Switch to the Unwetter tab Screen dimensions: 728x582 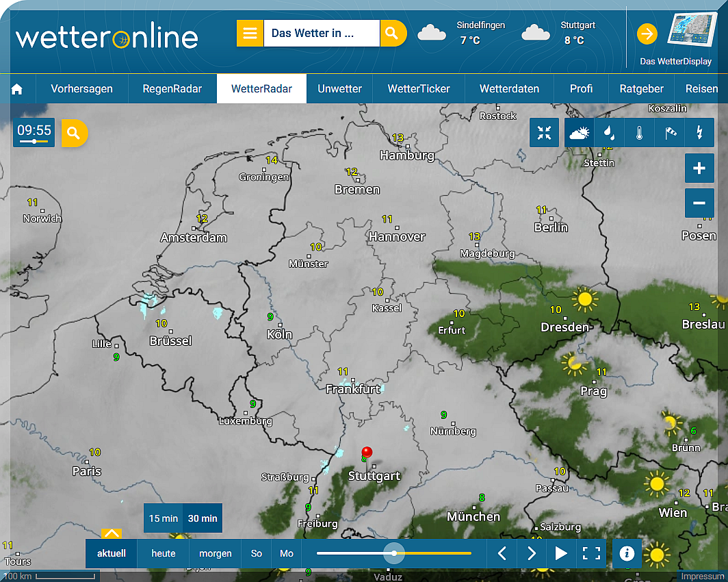coord(339,89)
